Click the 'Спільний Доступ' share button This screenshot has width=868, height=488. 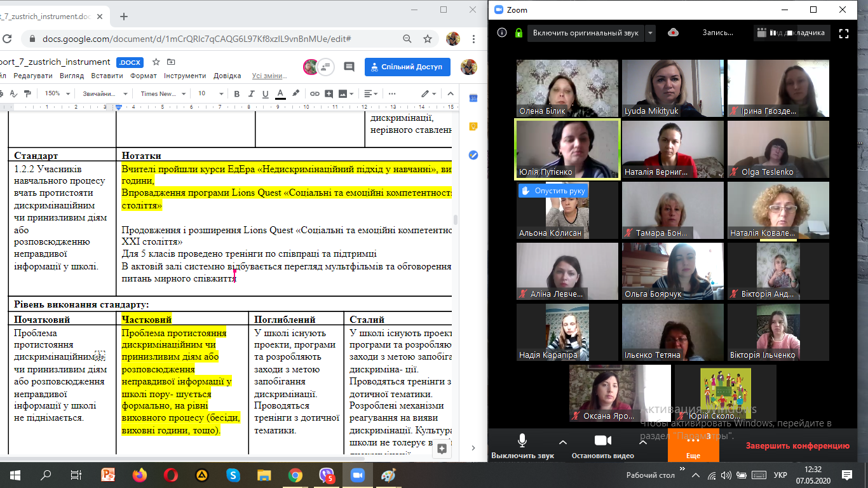tap(407, 67)
